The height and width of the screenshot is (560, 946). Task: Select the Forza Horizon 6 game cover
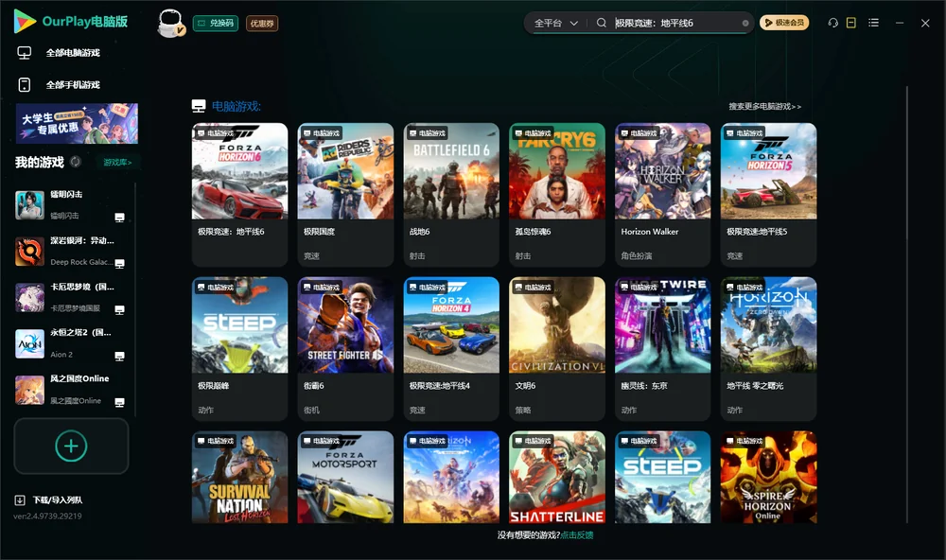click(239, 171)
